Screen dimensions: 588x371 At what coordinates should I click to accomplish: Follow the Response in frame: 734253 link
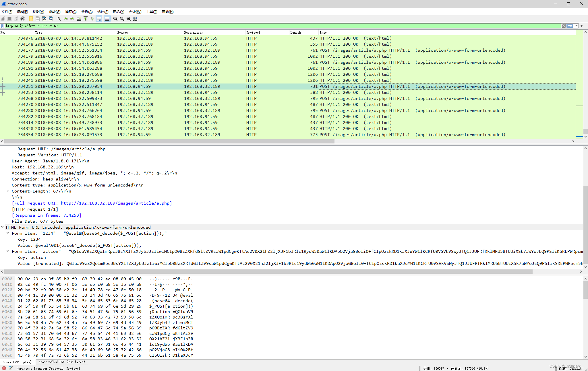coord(47,215)
